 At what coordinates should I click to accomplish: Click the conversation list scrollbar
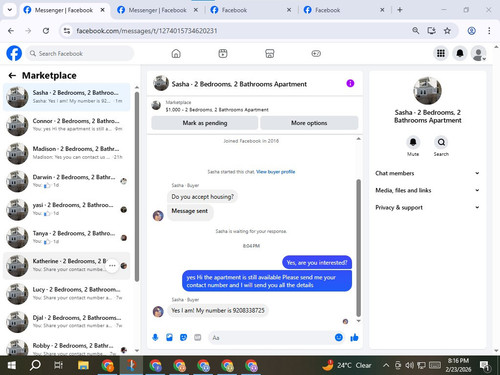137,187
